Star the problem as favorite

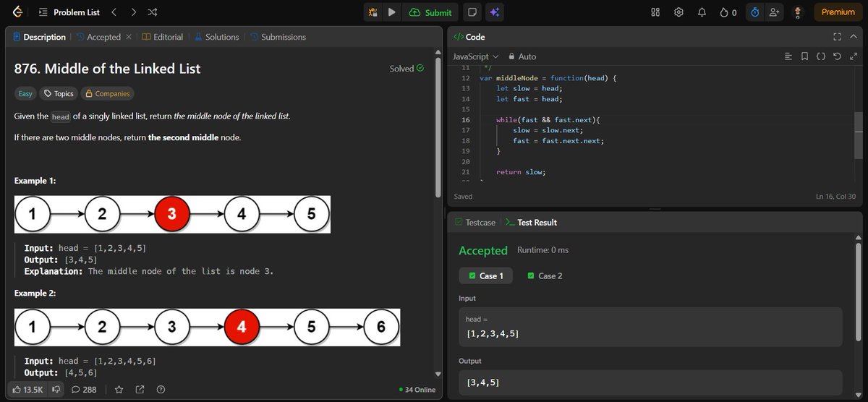click(x=119, y=390)
